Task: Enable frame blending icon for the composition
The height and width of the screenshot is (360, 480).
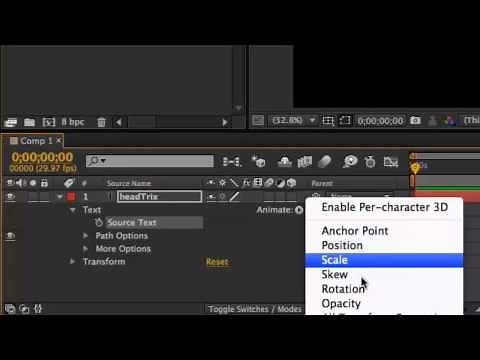Action: click(x=305, y=162)
